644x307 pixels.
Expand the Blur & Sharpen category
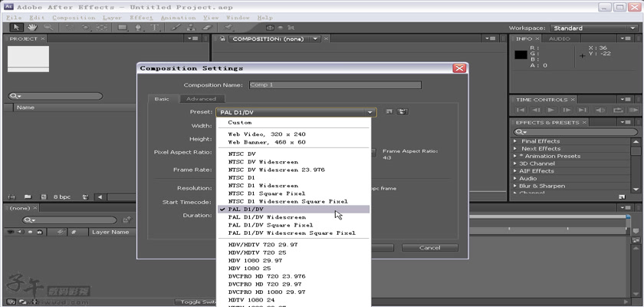coord(515,187)
